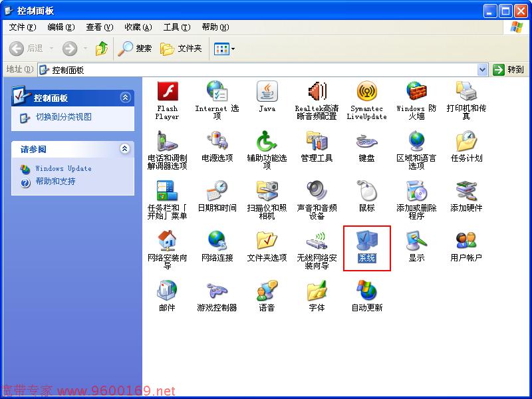Open 文件夹选项 icon

(x=267, y=246)
